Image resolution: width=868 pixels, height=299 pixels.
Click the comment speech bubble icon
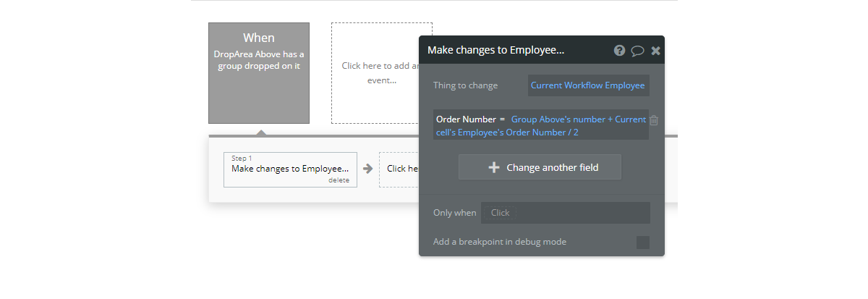point(637,51)
